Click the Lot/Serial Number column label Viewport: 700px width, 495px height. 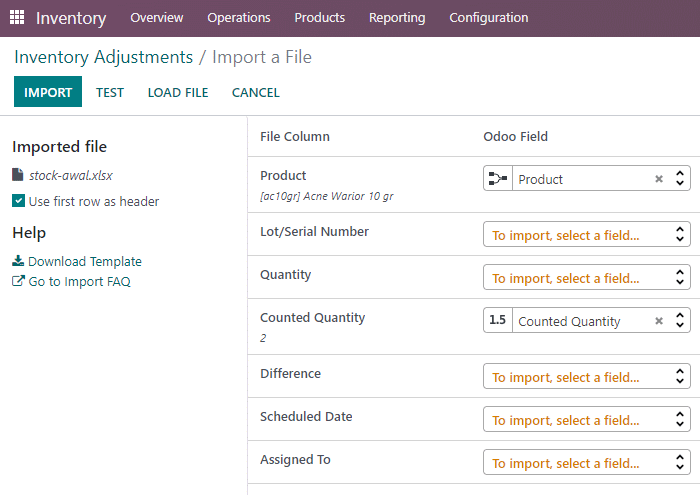(x=314, y=231)
